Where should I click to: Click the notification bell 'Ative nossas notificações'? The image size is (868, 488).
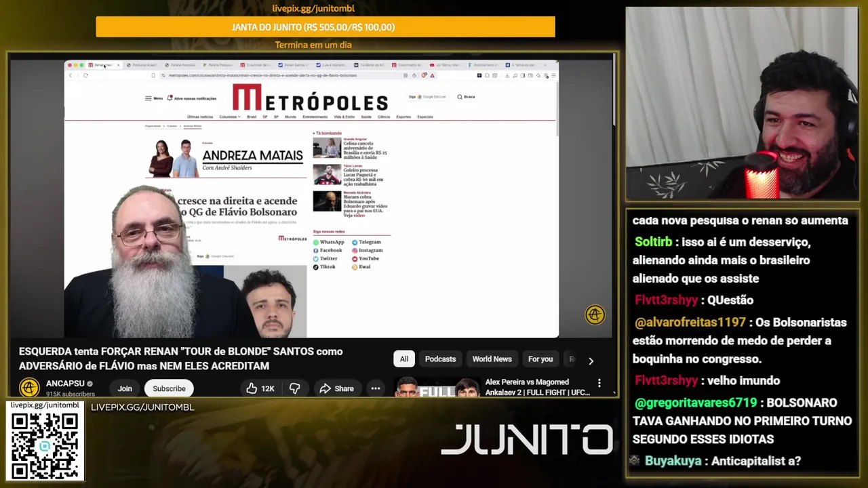pos(170,98)
